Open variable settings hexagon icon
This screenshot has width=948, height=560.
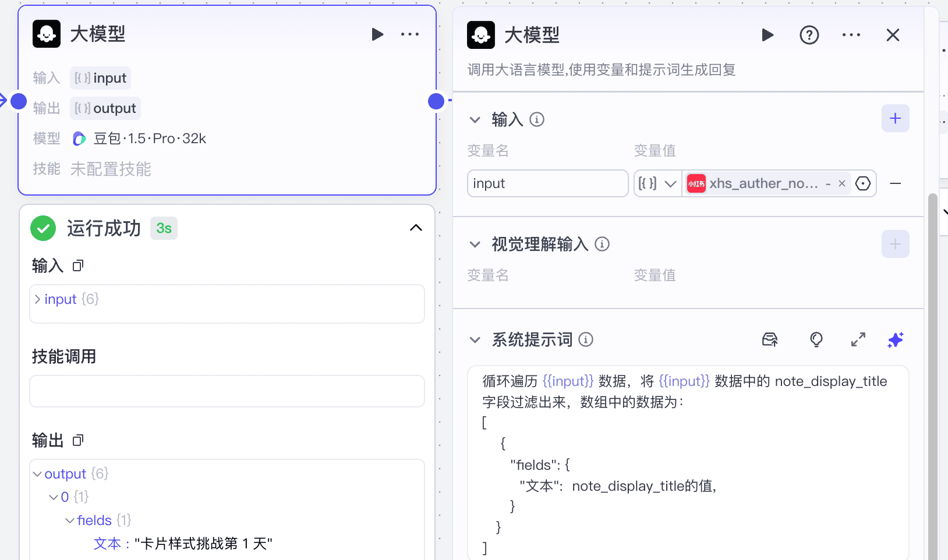point(864,183)
